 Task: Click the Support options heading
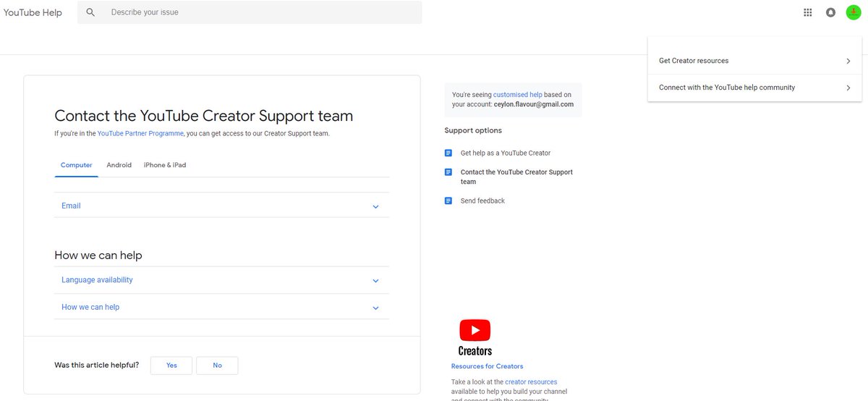point(473,131)
